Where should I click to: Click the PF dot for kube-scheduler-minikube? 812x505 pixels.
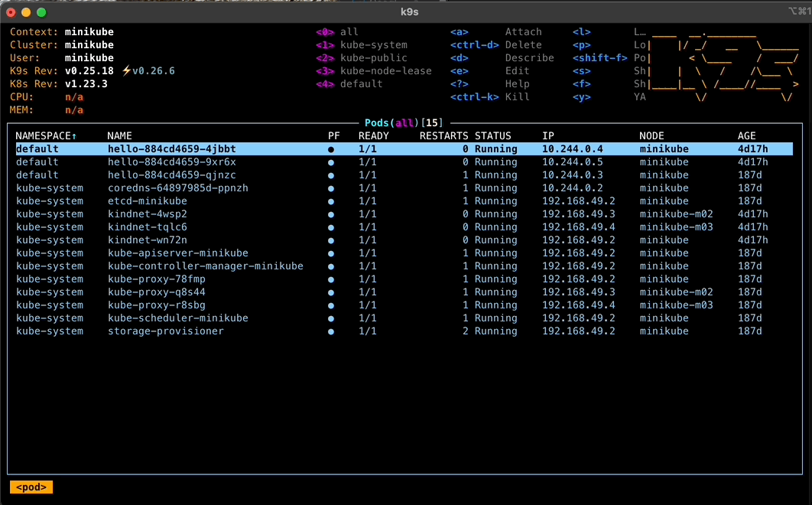331,318
